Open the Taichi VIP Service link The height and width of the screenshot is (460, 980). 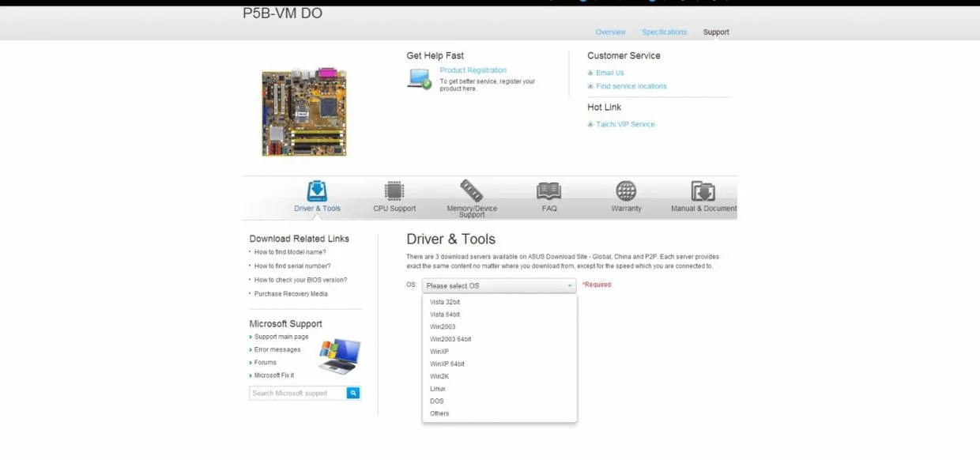click(625, 124)
